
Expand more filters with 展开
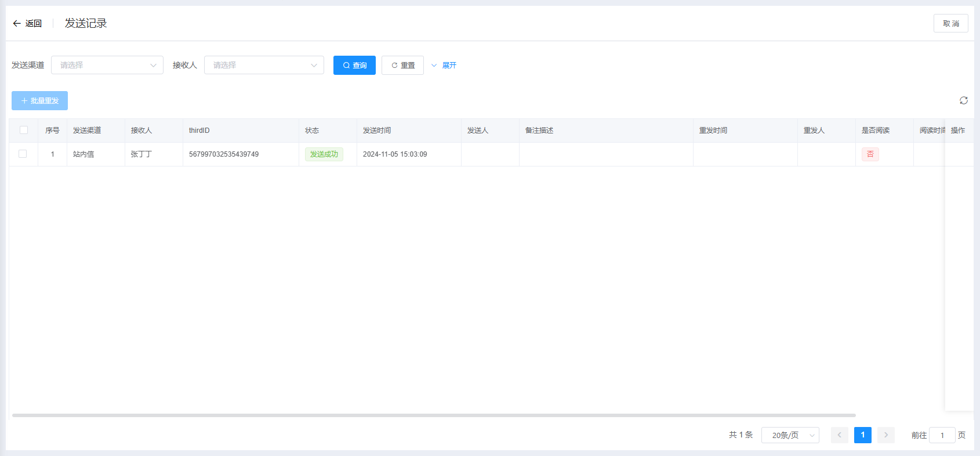(444, 66)
